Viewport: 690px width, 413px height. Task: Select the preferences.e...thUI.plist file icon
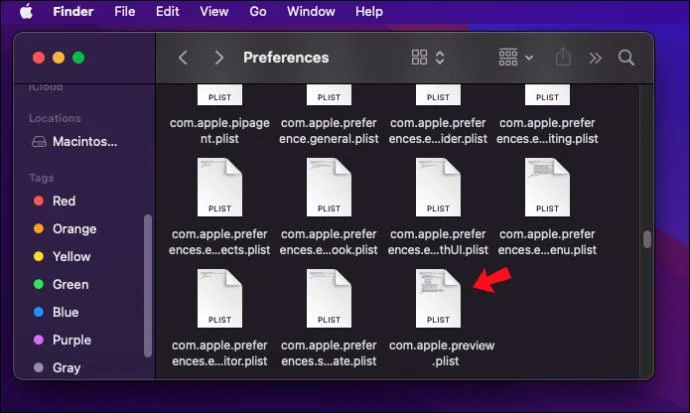tap(438, 187)
